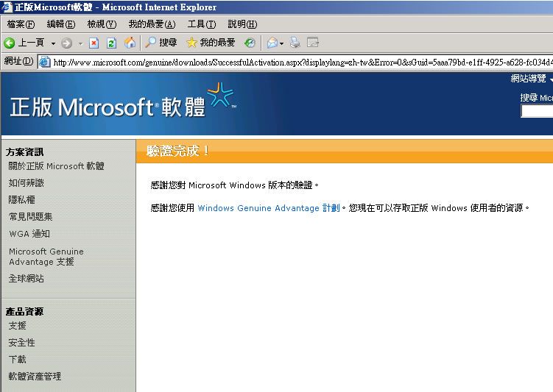Expand the 網站導覽 site guide dropdown
553x392 pixels.
pos(532,79)
